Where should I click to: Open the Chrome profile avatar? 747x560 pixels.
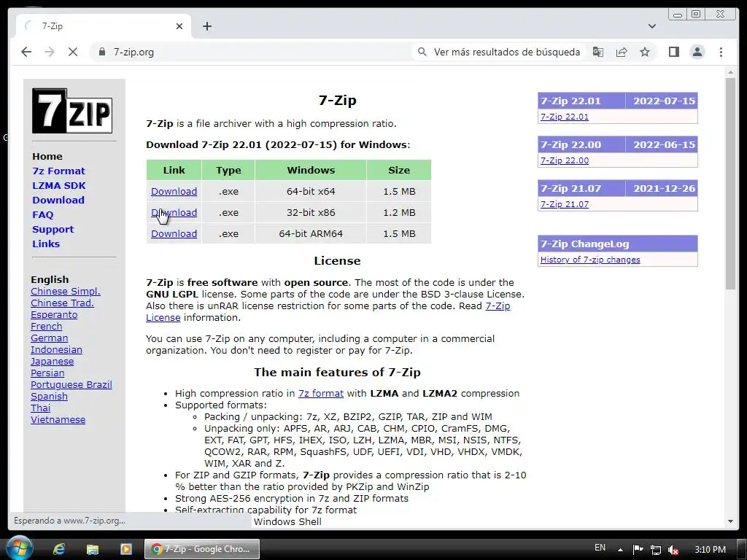pyautogui.click(x=697, y=52)
